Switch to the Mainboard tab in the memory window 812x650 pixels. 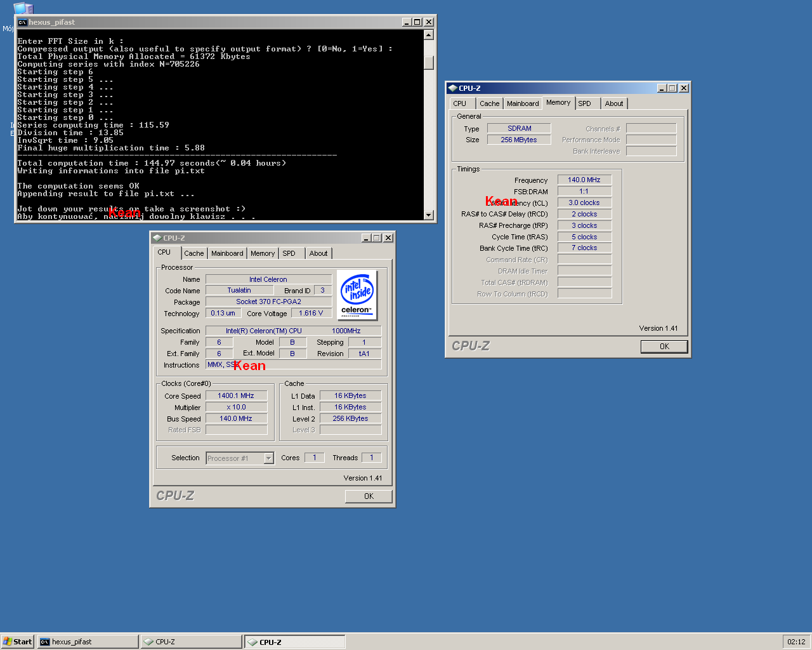(x=523, y=103)
